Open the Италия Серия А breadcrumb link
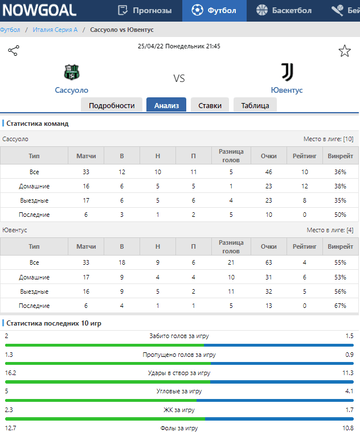The width and height of the screenshot is (360, 432). [x=55, y=30]
